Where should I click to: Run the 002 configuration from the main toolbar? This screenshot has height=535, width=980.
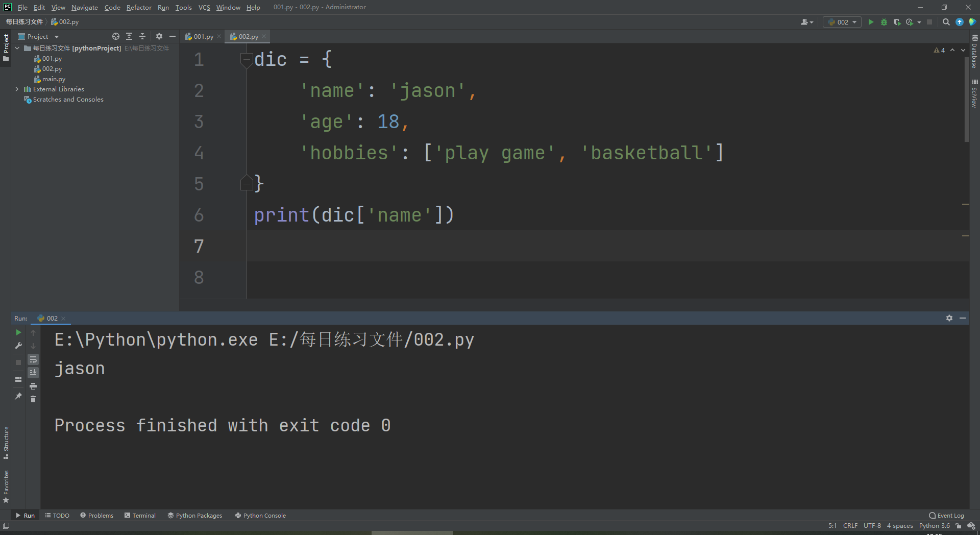click(x=871, y=22)
